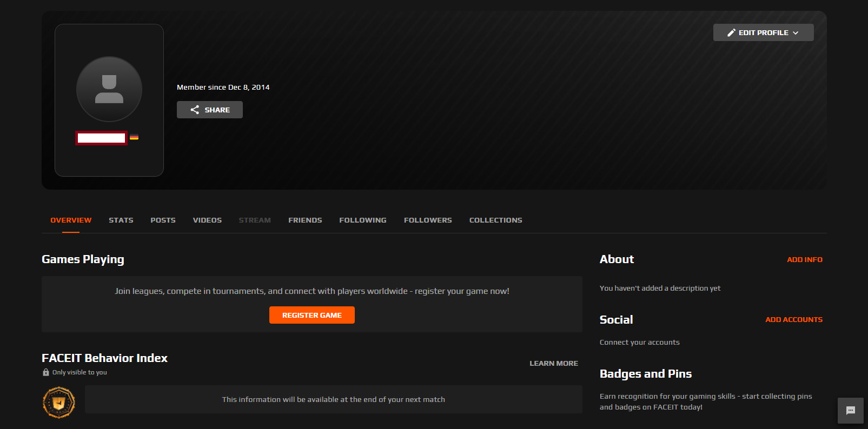The width and height of the screenshot is (868, 429).
Task: Open the Posts tab
Action: point(163,220)
